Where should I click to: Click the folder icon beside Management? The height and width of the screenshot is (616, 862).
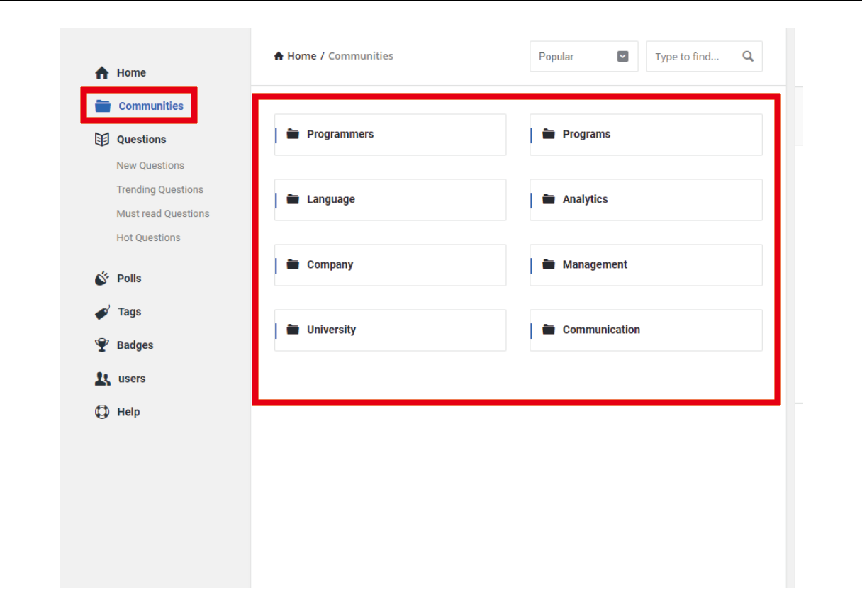(549, 264)
